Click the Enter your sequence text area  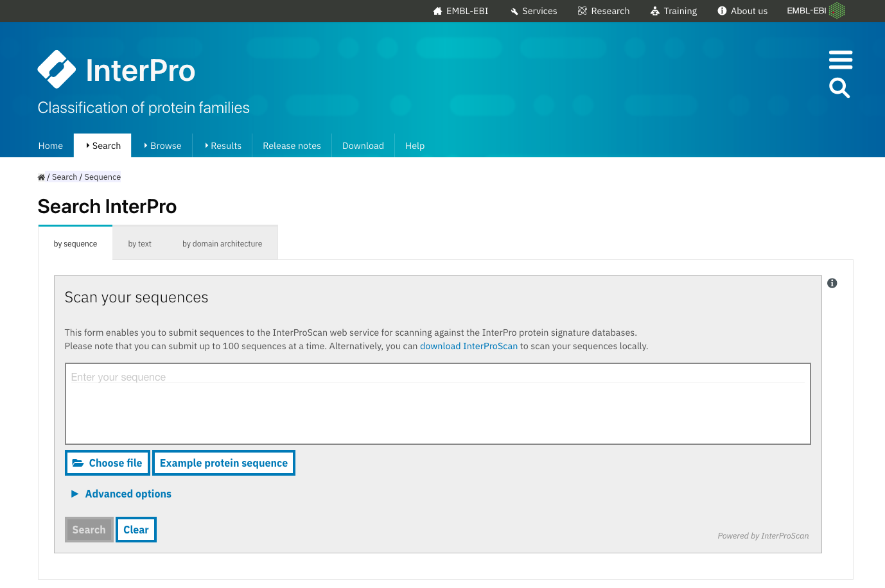point(437,404)
